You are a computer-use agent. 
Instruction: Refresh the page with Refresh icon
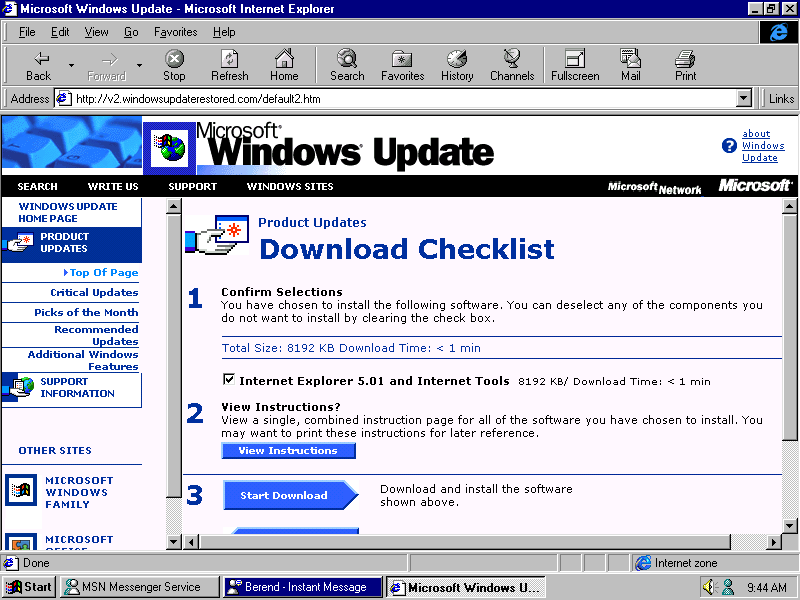(230, 65)
